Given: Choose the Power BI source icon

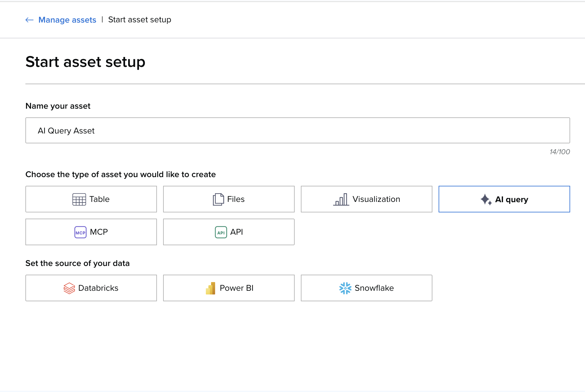Looking at the screenshot, I should click(x=210, y=288).
